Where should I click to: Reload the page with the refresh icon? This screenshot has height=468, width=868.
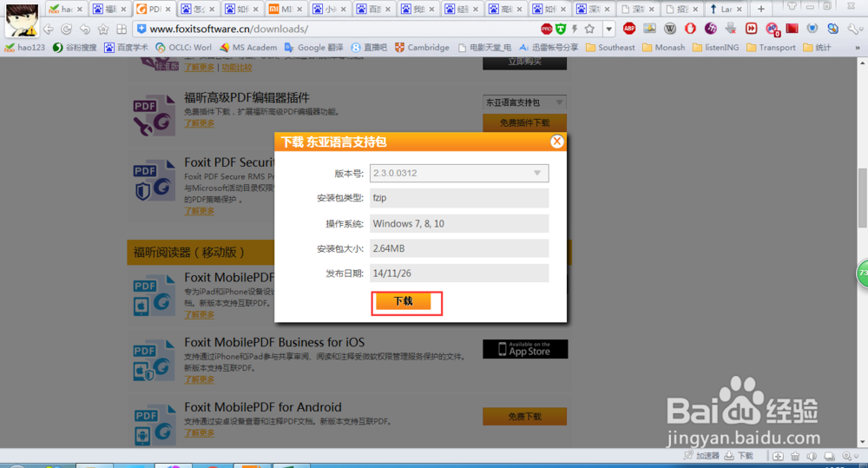(x=67, y=29)
